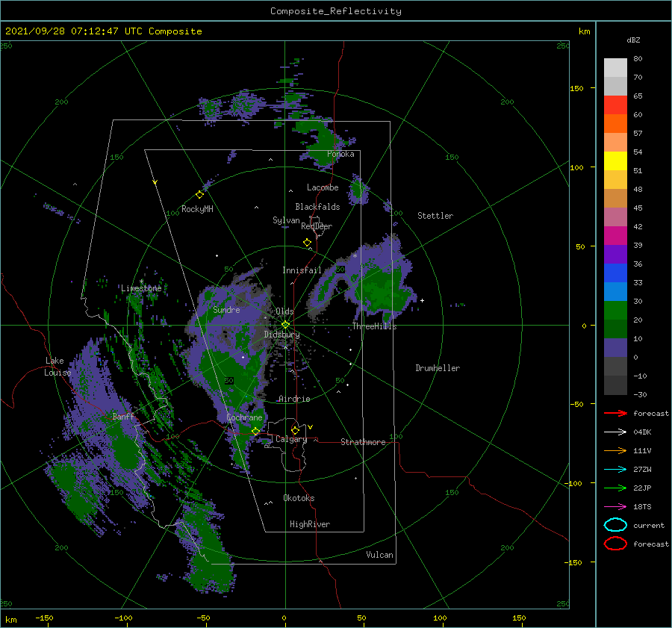The height and width of the screenshot is (628, 672).
Task: Click the Lacombe city label
Action: (323, 187)
